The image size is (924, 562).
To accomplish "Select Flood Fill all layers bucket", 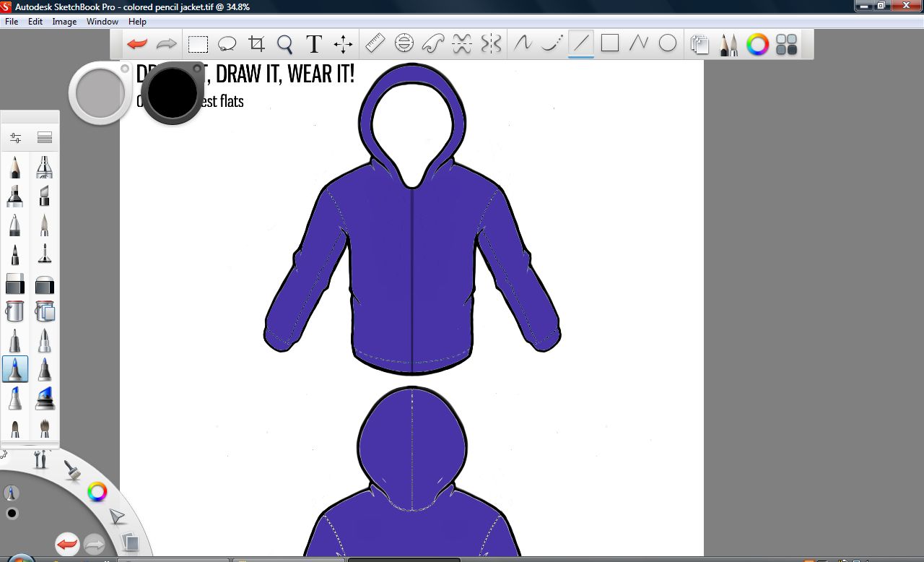I will click(x=45, y=311).
